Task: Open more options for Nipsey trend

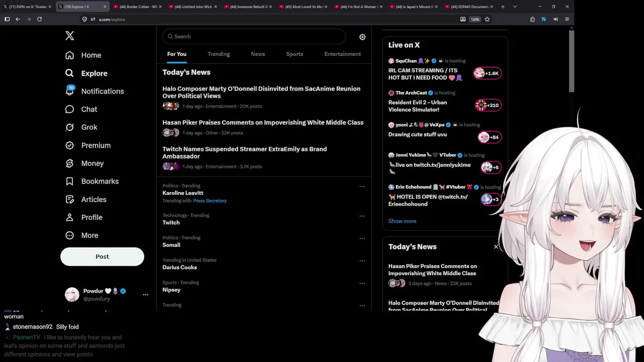Action: pyautogui.click(x=362, y=283)
